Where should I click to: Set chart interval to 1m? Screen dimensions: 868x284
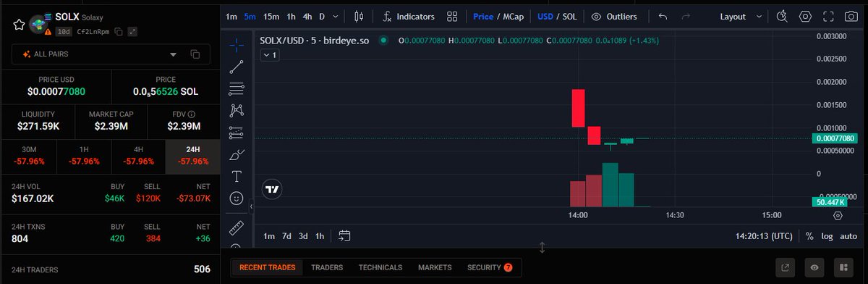[231, 16]
